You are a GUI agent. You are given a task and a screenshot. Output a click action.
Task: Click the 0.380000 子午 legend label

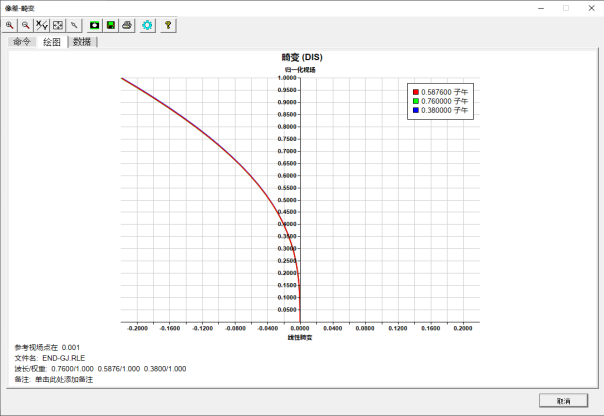(444, 110)
